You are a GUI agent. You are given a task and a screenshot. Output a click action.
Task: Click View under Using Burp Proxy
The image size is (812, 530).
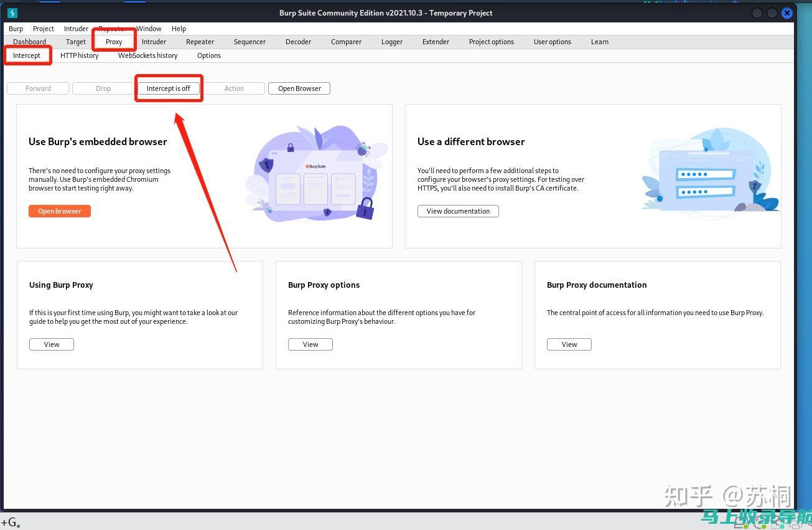pos(52,344)
